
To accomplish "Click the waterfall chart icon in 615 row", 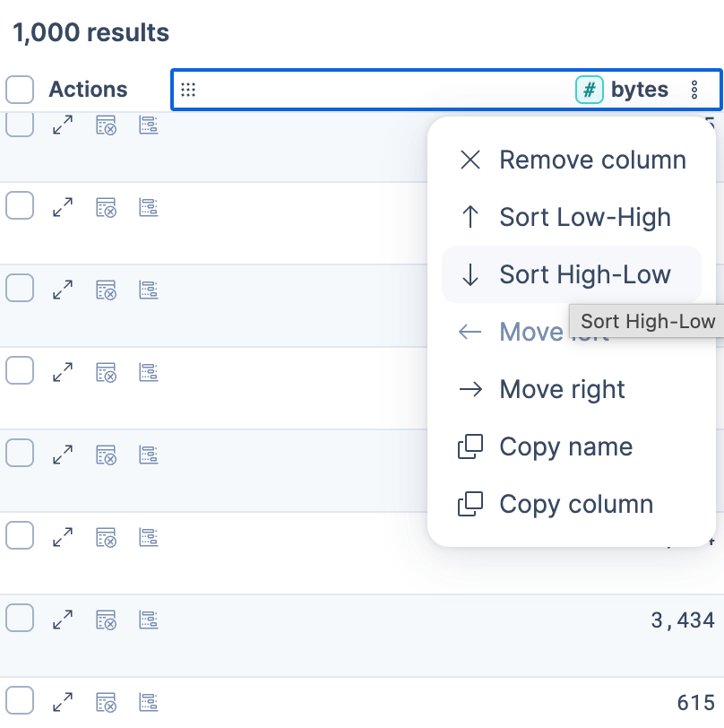I will click(x=149, y=702).
